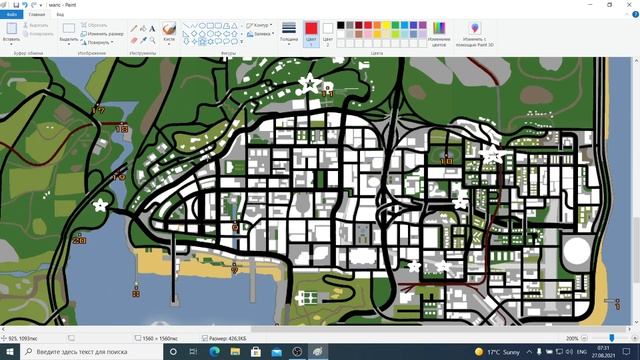Open the Paste (Вставить) dropdown arrow

pyautogui.click(x=11, y=44)
